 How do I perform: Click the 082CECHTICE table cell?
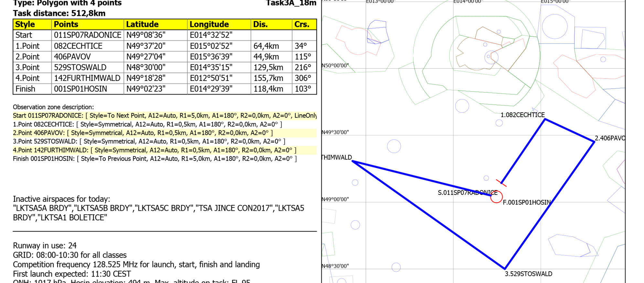[x=78, y=46]
